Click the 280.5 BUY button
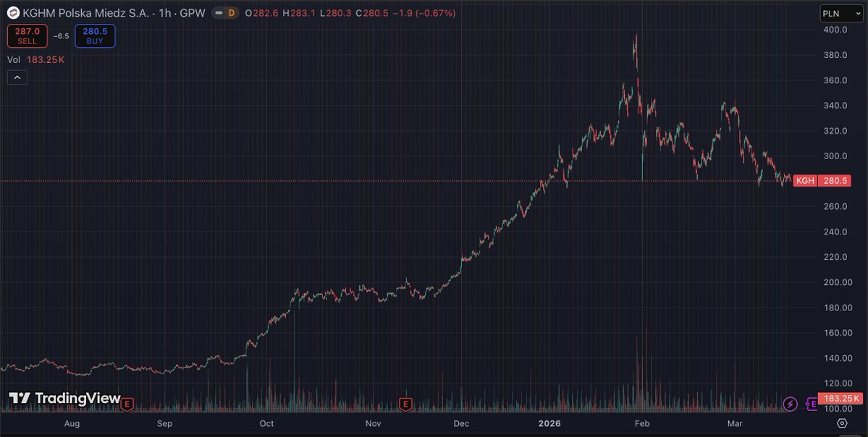868x437 pixels. [x=95, y=36]
